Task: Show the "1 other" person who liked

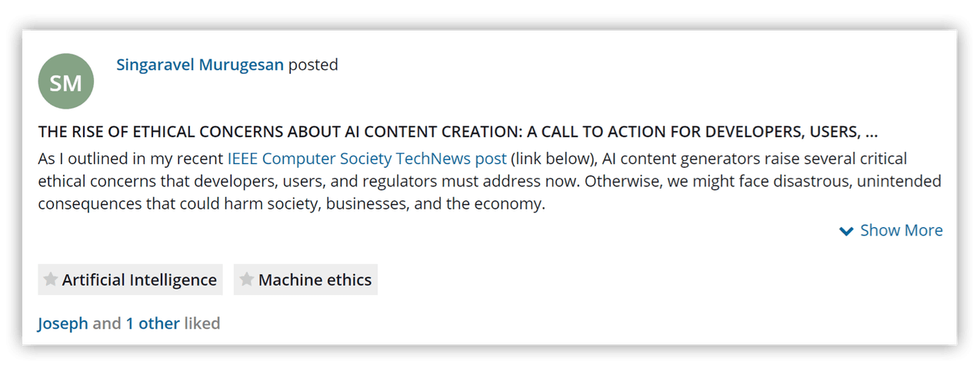Action: tap(152, 323)
